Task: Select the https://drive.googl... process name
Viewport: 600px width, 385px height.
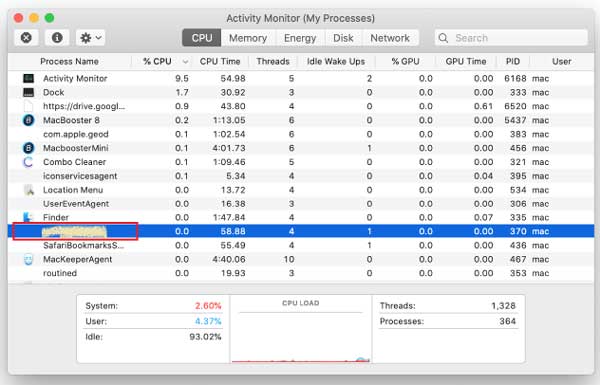Action: [84, 106]
